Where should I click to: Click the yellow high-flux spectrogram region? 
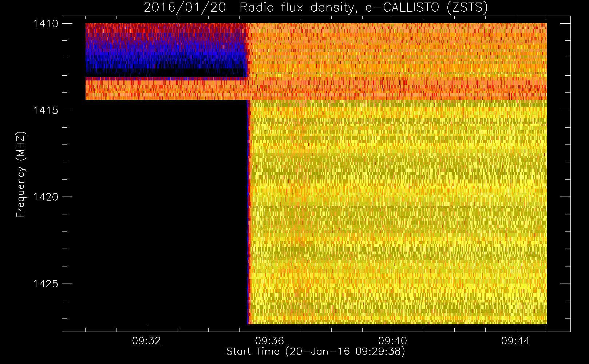pyautogui.click(x=398, y=212)
